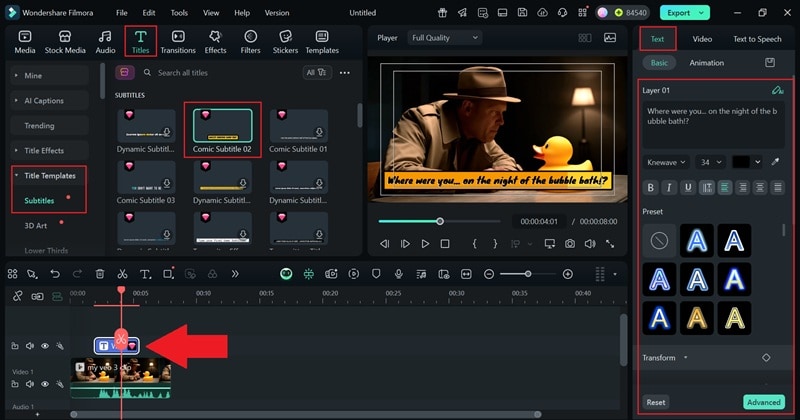Screen dimensions: 800x420
Task: Click the save project disk icon in title bar
Action: tap(522, 13)
